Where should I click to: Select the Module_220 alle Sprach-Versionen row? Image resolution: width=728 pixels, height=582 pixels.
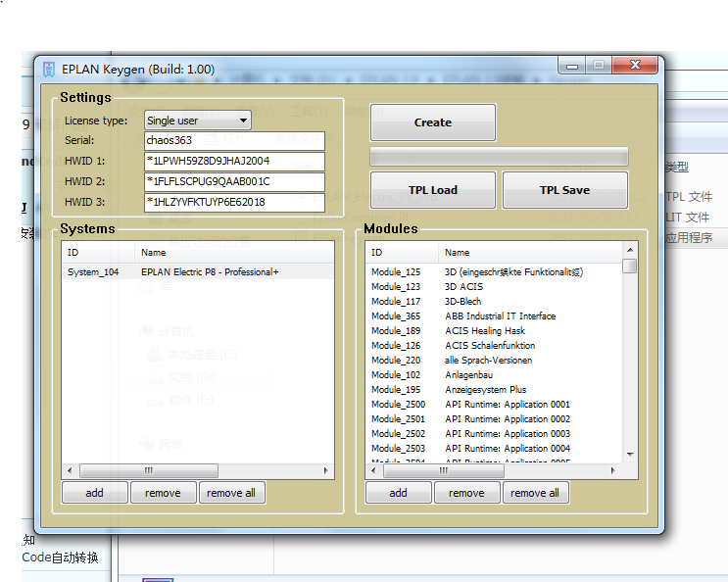(x=500, y=361)
